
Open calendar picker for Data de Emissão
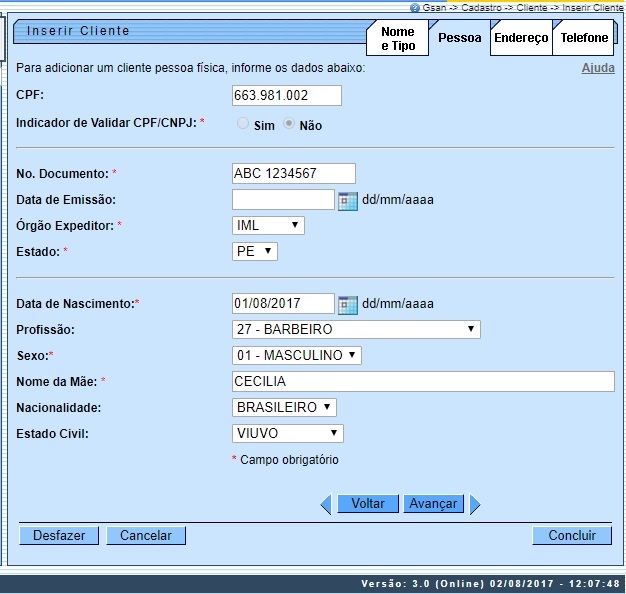pyautogui.click(x=347, y=200)
